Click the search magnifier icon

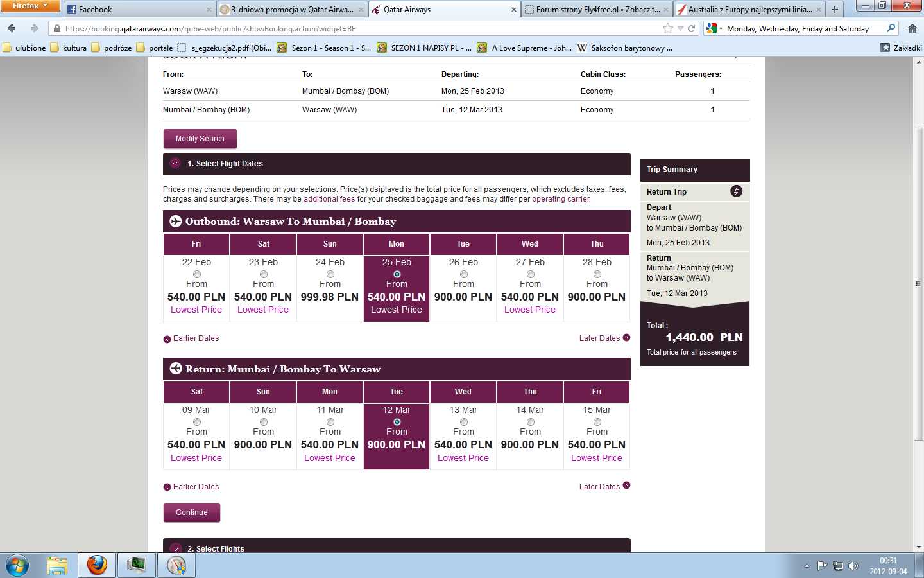pos(891,28)
